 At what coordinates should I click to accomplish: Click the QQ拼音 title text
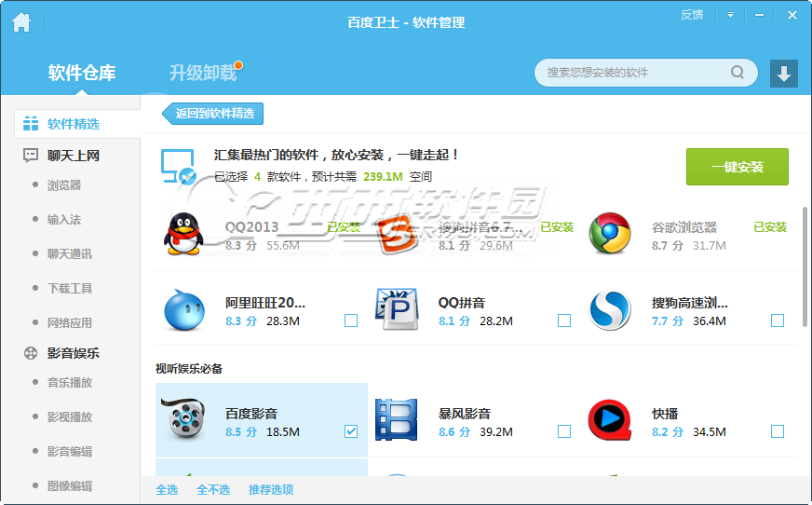pos(462,303)
